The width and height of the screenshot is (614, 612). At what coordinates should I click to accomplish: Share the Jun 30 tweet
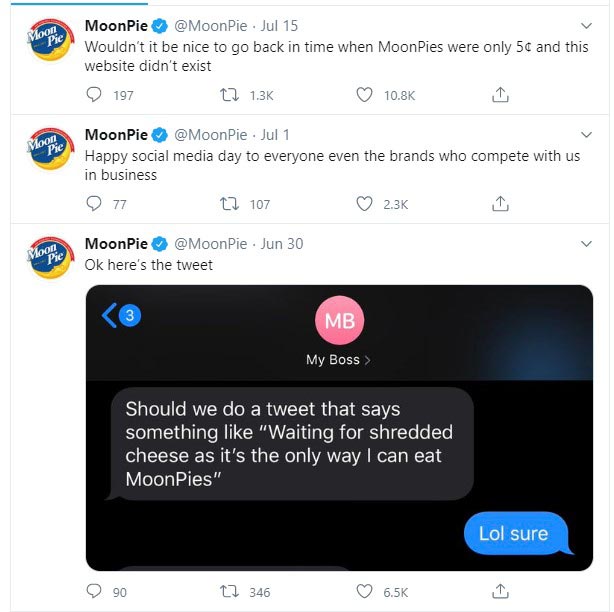(x=501, y=591)
